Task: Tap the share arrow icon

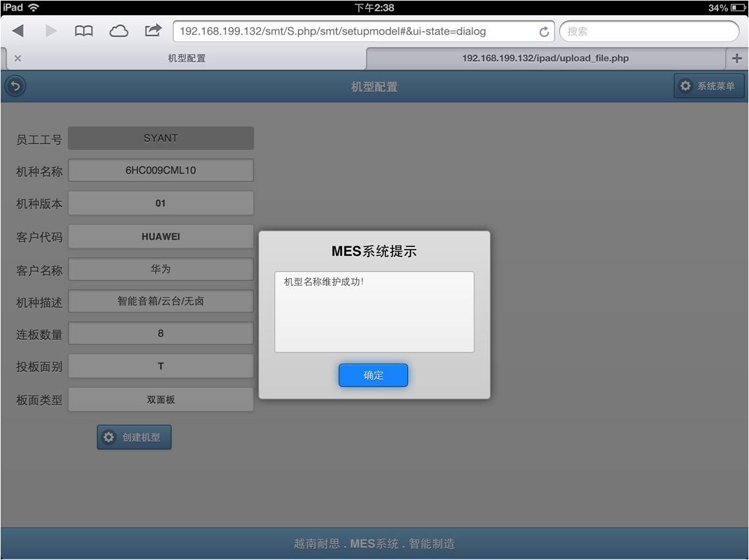Action: pyautogui.click(x=153, y=30)
